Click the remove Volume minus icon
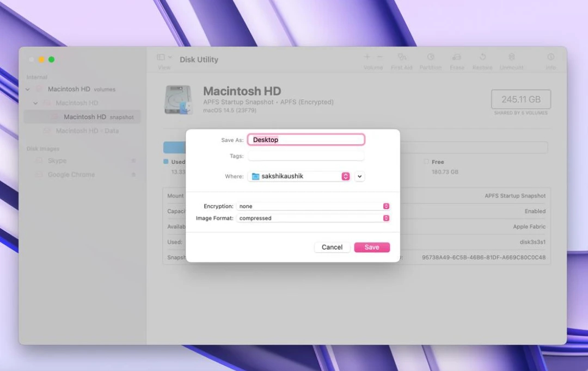This screenshot has width=588, height=371. click(379, 57)
